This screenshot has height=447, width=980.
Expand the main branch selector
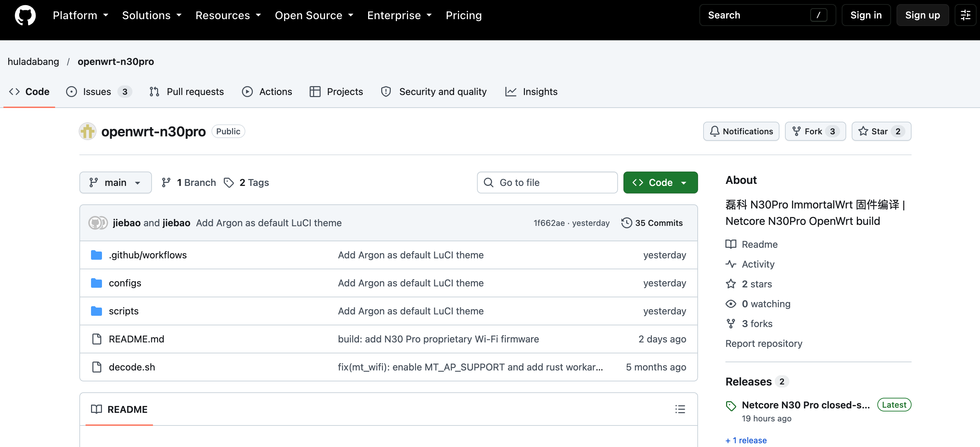coord(115,182)
